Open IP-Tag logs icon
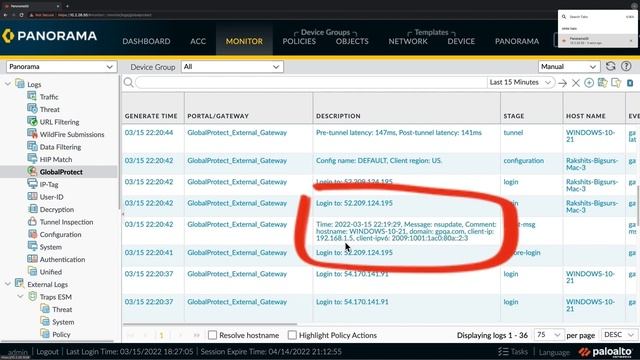 click(32, 184)
